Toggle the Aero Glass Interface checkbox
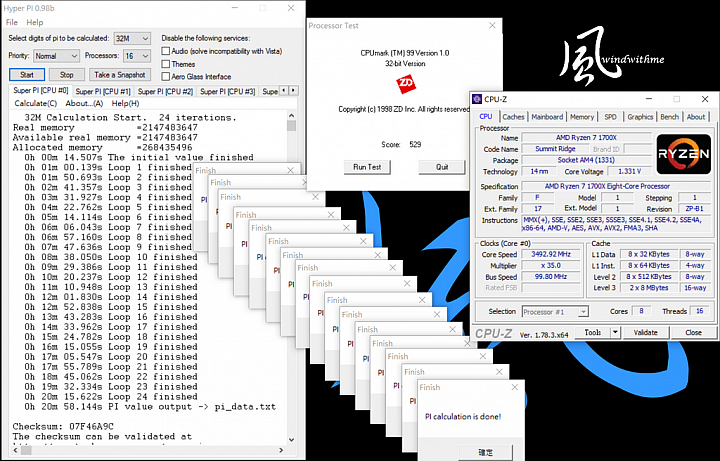This screenshot has height=461, width=720. tap(166, 76)
